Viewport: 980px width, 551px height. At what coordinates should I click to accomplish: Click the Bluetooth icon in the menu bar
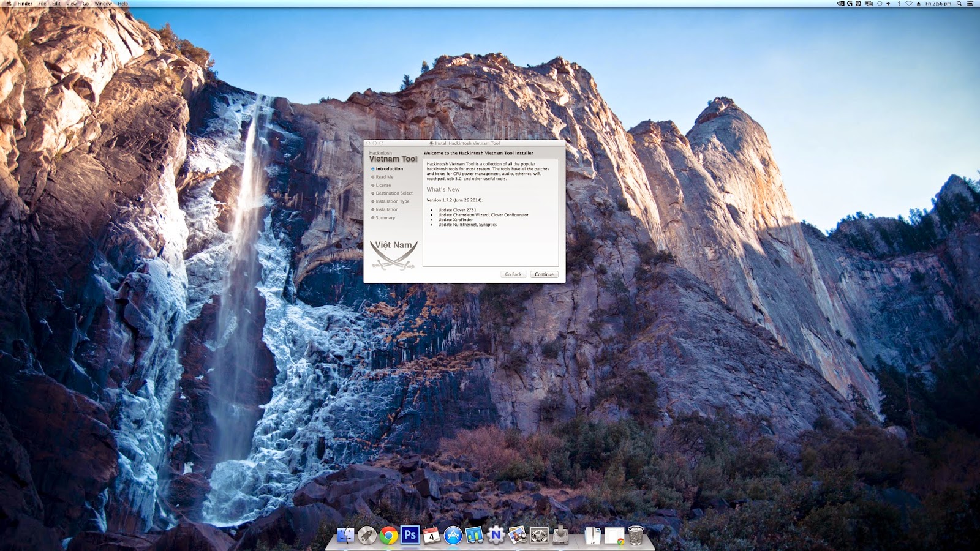click(x=899, y=4)
